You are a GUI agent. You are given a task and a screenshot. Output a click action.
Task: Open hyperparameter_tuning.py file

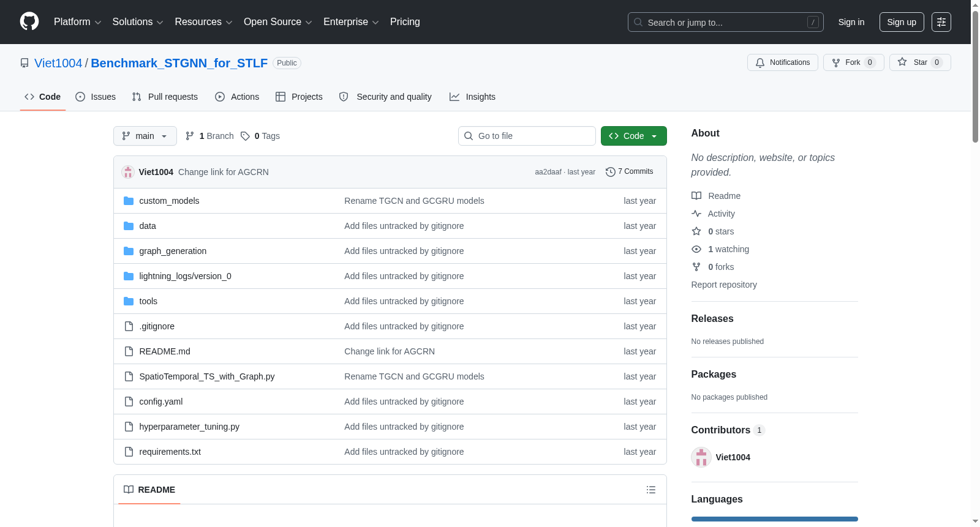(189, 427)
